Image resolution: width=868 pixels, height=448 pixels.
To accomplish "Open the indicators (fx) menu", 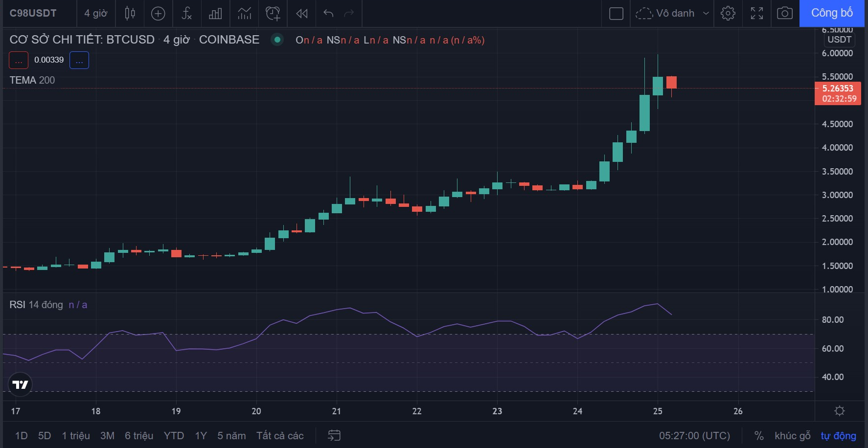I will pyautogui.click(x=186, y=13).
